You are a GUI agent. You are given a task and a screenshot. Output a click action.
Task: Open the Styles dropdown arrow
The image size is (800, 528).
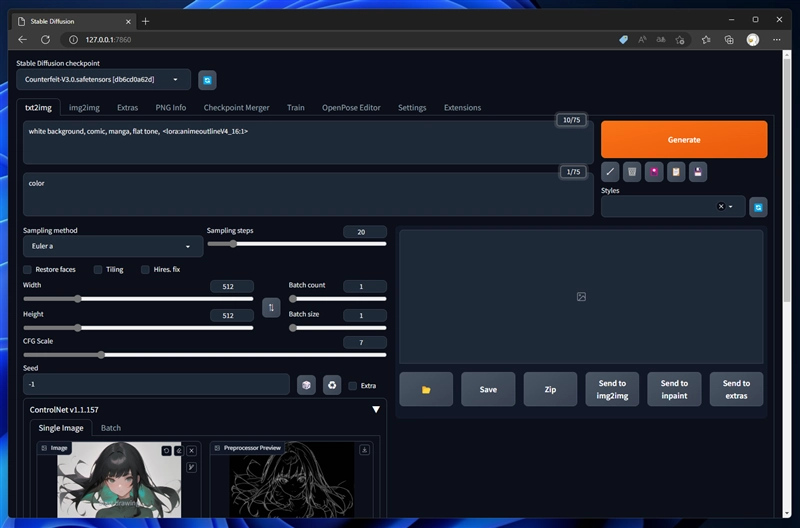[731, 207]
